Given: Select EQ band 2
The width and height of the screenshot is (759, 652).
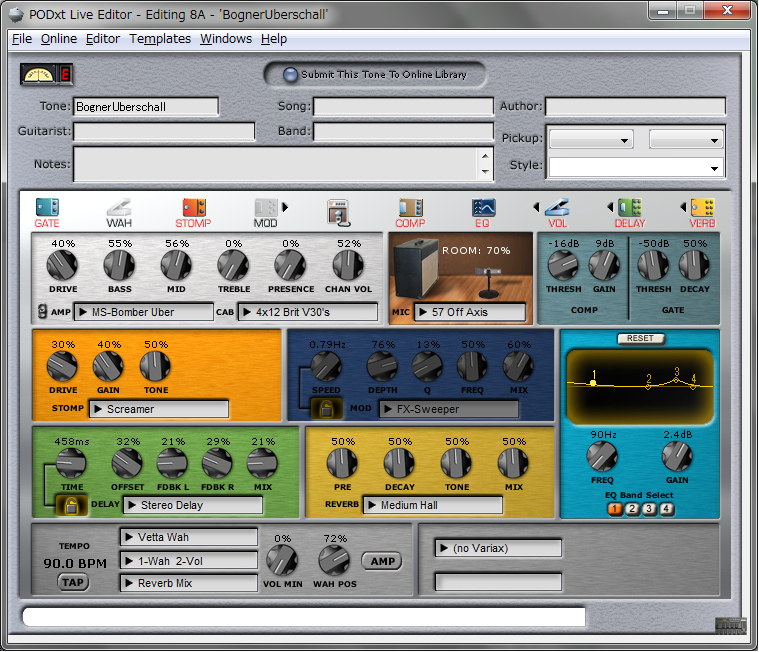Looking at the screenshot, I should [x=632, y=509].
